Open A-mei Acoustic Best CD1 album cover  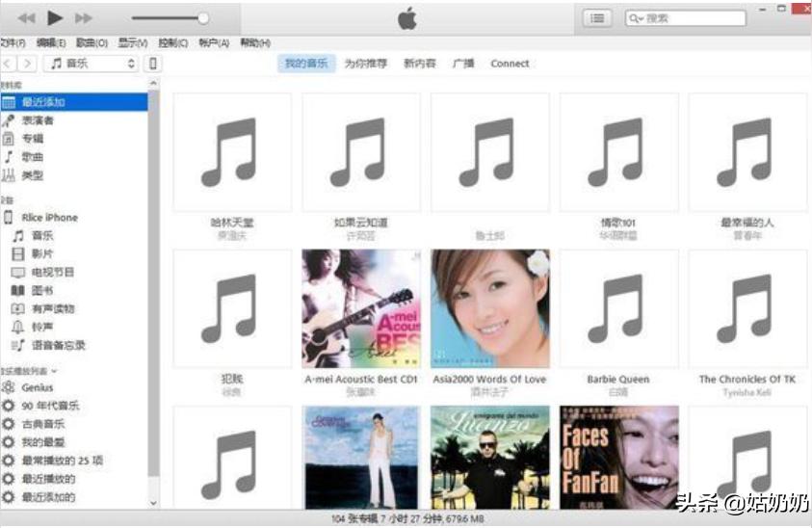click(x=361, y=309)
